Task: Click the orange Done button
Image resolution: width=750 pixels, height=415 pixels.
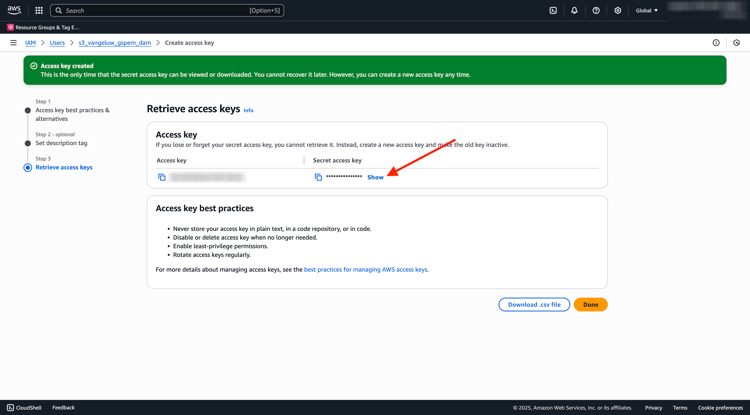Action: pos(591,305)
